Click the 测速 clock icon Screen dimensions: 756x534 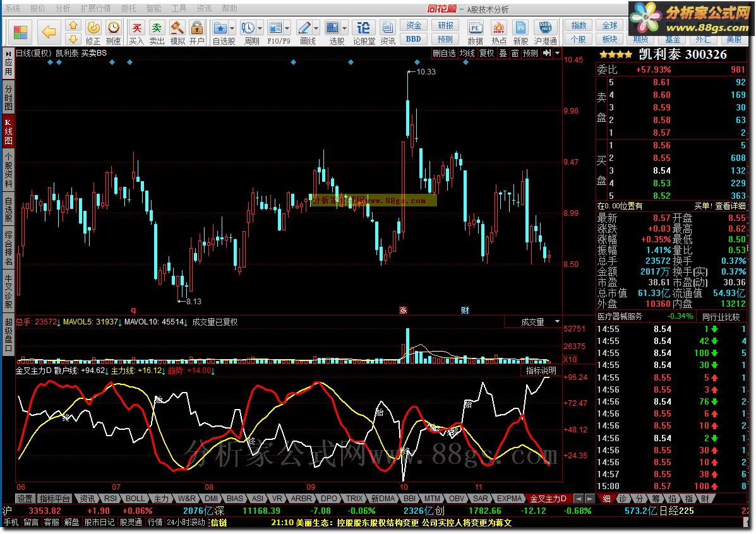(113, 33)
